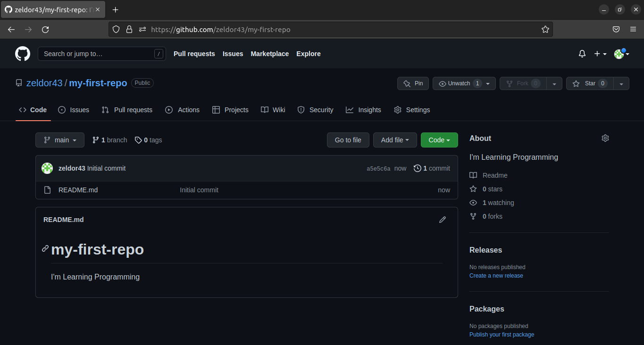Viewport: 644px width, 345px height.
Task: Open Pull requests in top navigation
Action: (x=194, y=54)
